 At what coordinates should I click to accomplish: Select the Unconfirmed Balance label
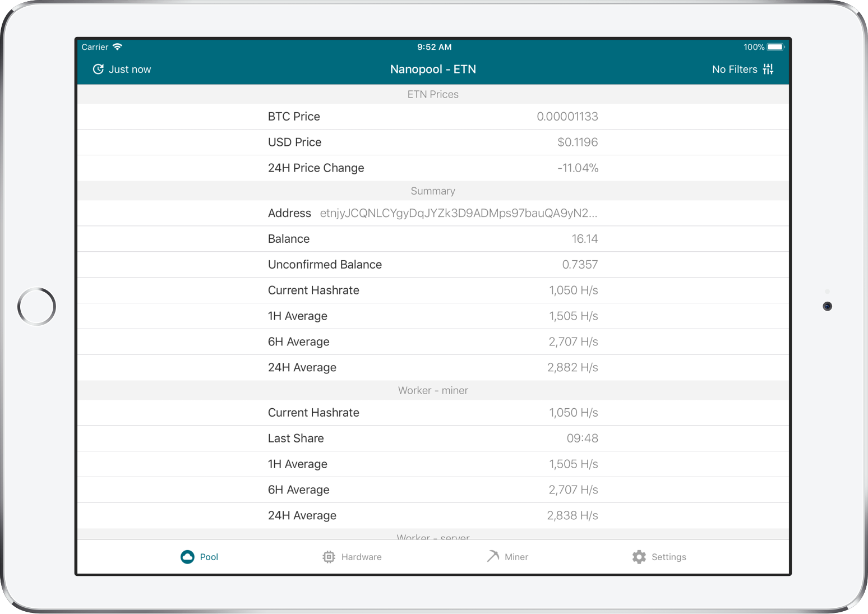325,265
